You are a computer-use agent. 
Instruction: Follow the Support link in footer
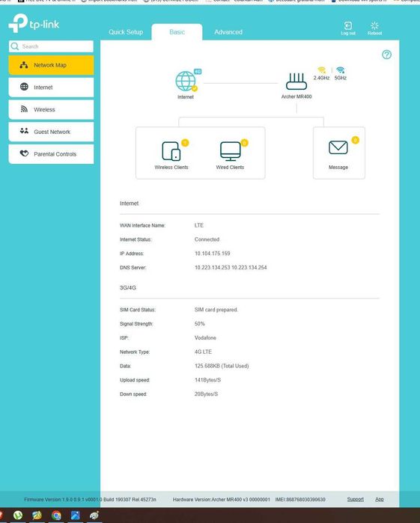[355, 499]
